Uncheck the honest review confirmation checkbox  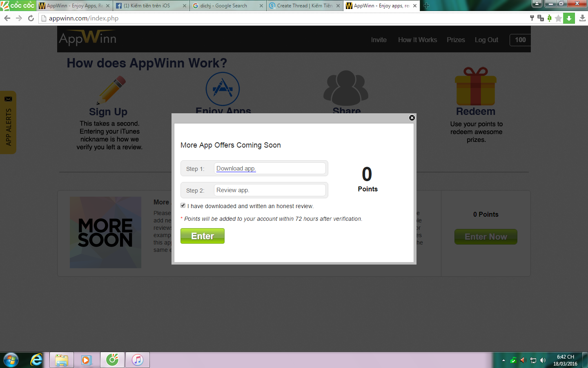(183, 206)
